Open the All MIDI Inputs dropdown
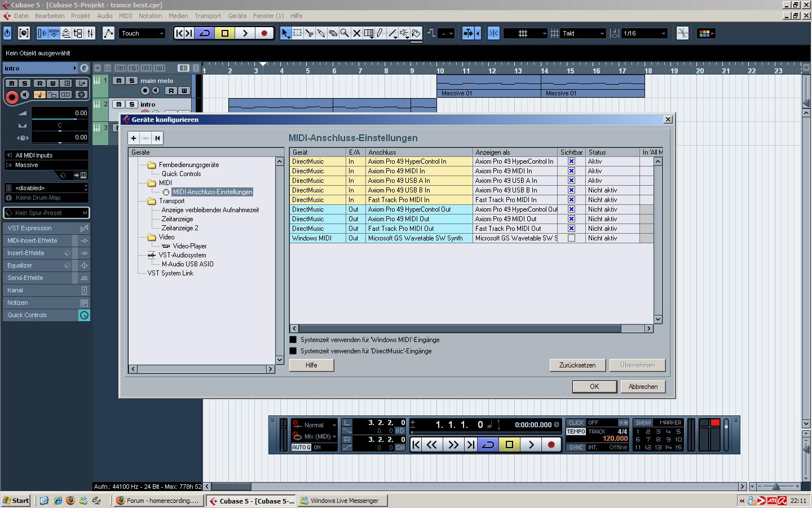The width and height of the screenshot is (812, 508). [46, 155]
